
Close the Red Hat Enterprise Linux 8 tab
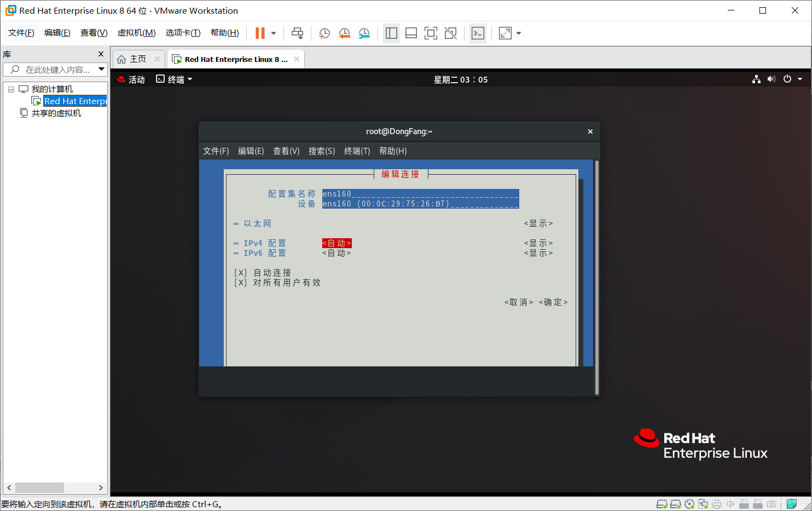click(297, 59)
